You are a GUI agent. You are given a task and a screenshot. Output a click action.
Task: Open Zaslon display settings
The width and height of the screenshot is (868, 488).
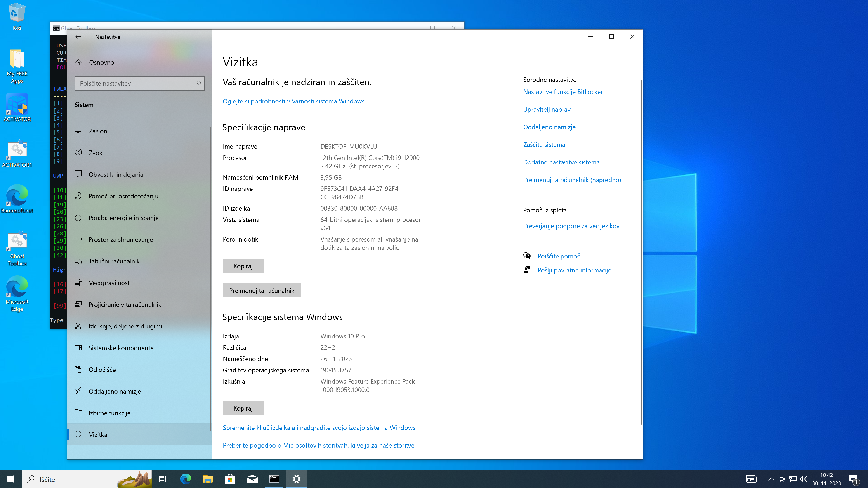pyautogui.click(x=139, y=131)
